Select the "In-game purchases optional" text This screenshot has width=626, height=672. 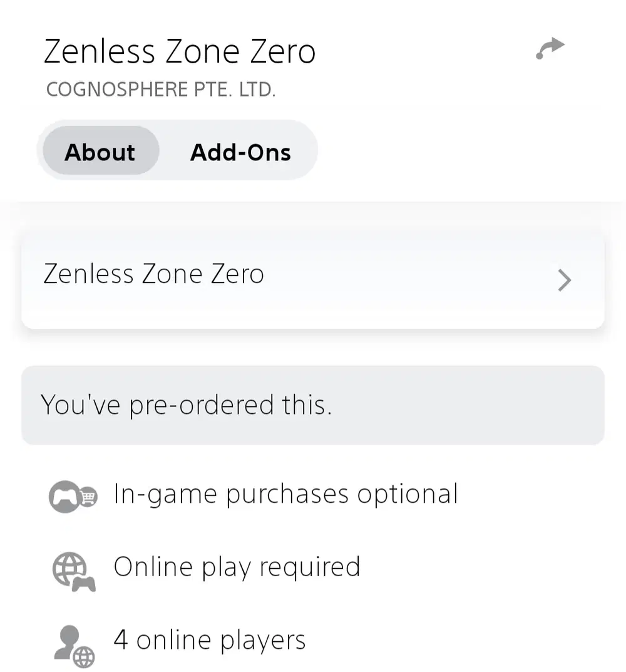point(285,494)
